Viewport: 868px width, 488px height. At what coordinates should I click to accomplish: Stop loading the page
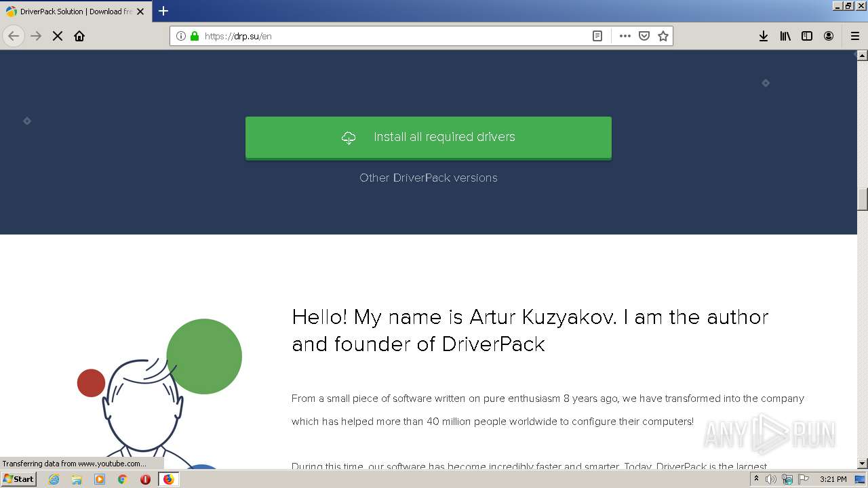click(58, 36)
